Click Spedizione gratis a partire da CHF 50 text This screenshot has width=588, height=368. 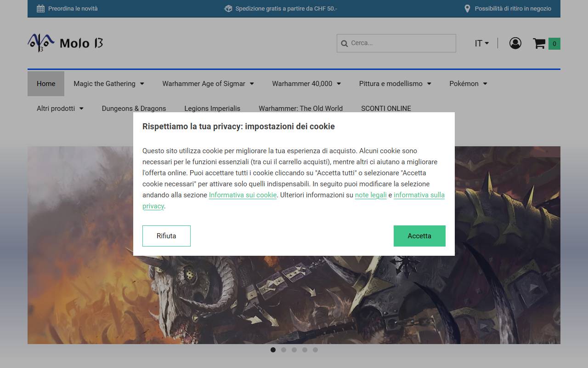click(286, 8)
